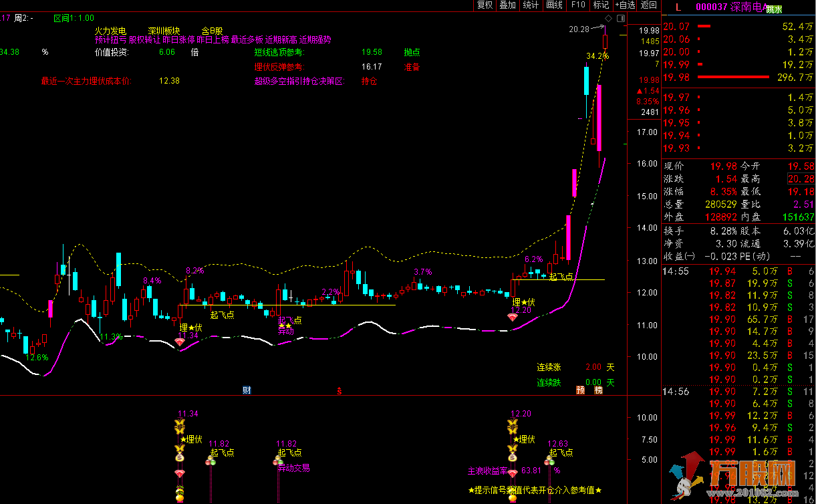Viewport: 816px width, 504px height.
Task: Click the 14:56 tick timestamp
Action: [676, 391]
